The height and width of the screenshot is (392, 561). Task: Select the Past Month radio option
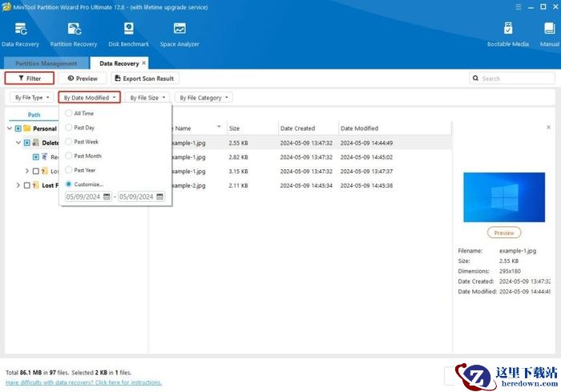point(69,156)
